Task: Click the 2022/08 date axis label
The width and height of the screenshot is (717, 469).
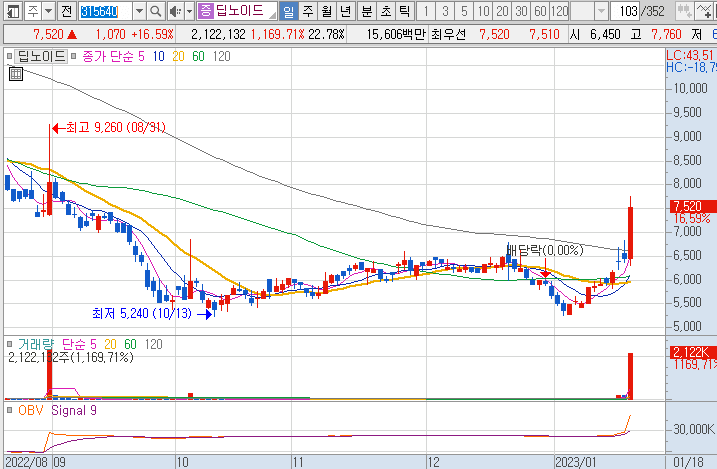Action: pyautogui.click(x=27, y=462)
